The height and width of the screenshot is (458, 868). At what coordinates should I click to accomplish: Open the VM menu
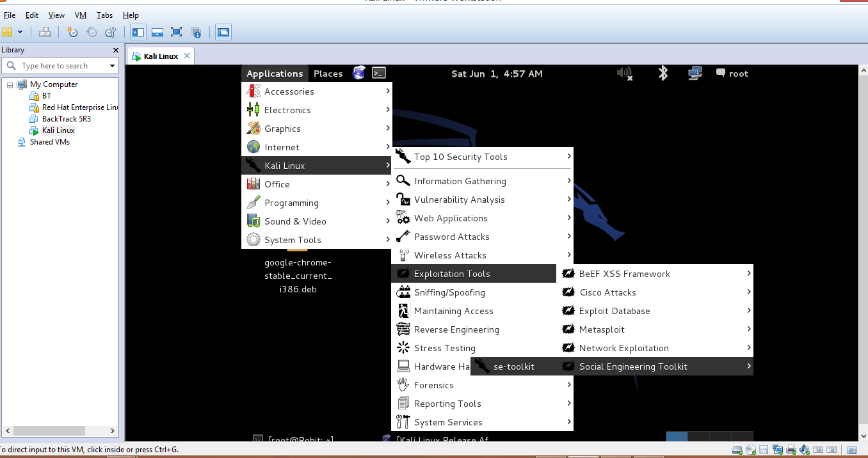click(81, 15)
